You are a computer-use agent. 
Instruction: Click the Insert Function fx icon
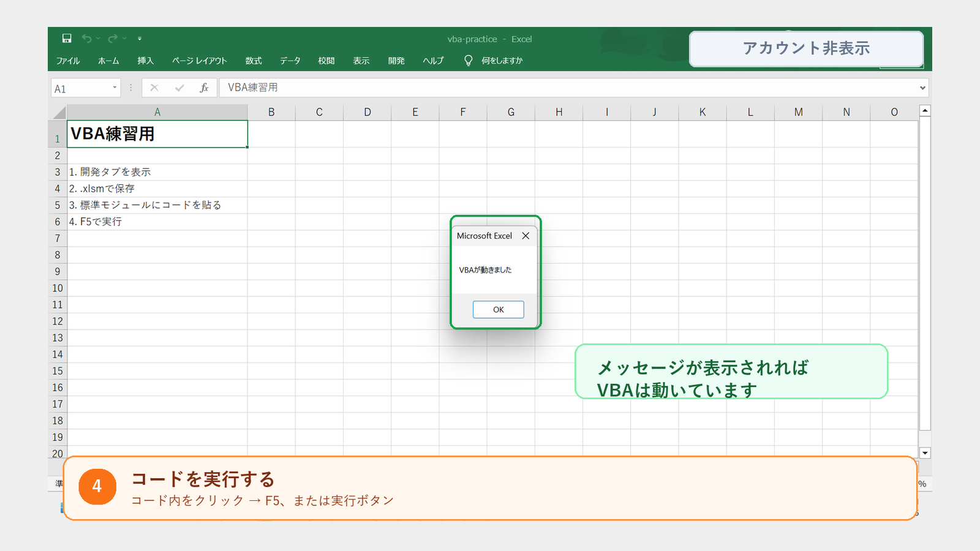205,88
